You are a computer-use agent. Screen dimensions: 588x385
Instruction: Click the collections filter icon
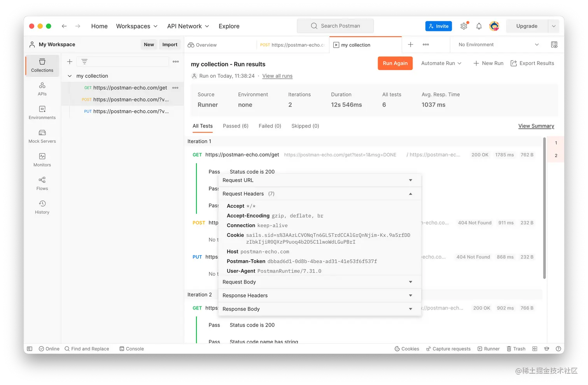click(x=84, y=61)
